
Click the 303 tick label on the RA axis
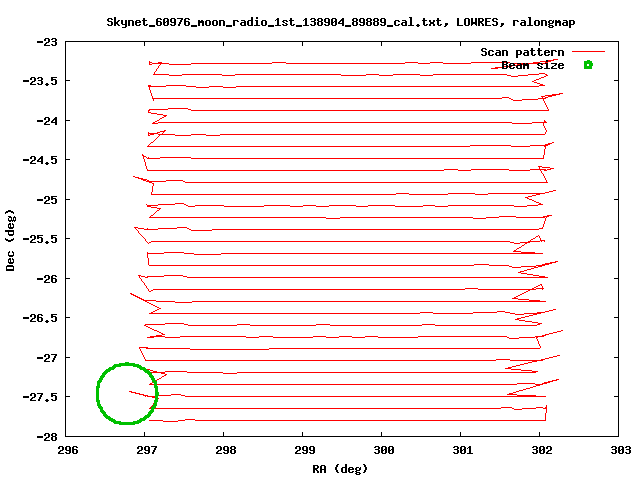(621, 450)
